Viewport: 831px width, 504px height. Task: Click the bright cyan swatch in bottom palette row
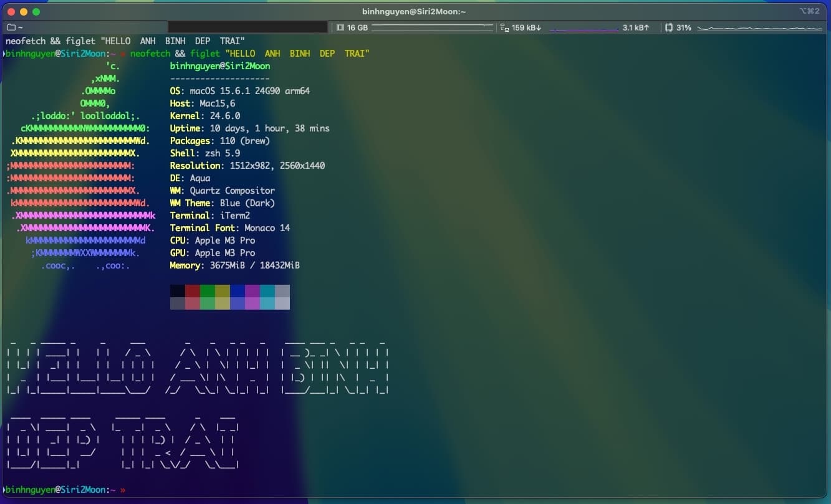267,303
